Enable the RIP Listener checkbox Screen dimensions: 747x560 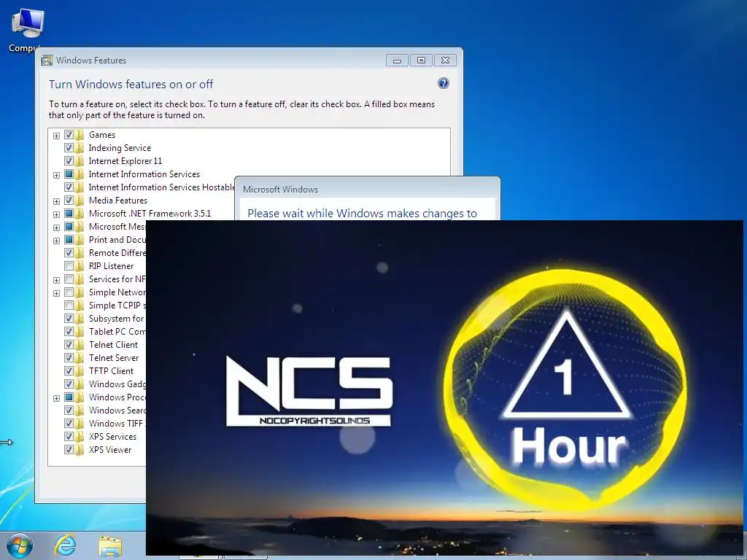[x=69, y=265]
